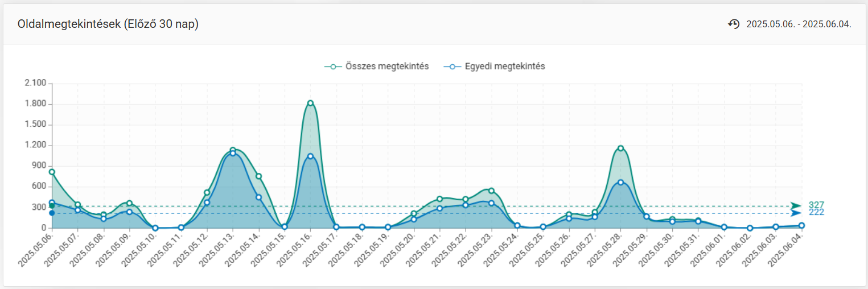Click the 300 Y-axis label

pos(39,207)
